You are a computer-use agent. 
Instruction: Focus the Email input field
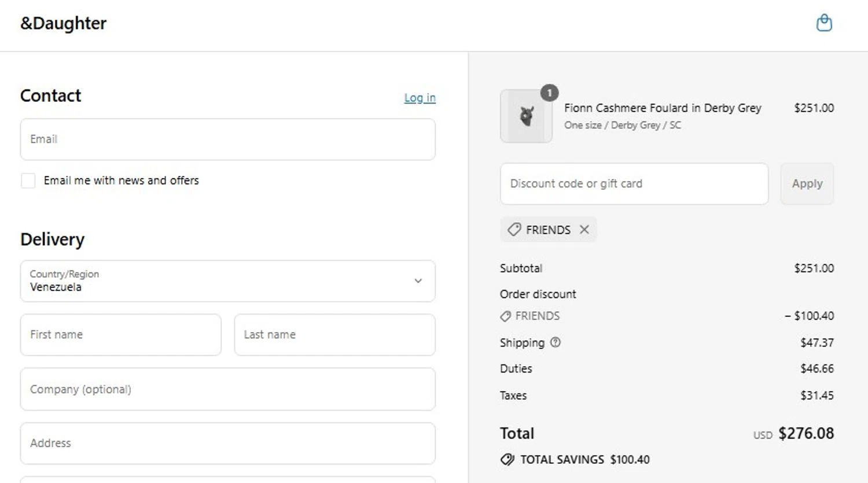coord(227,139)
